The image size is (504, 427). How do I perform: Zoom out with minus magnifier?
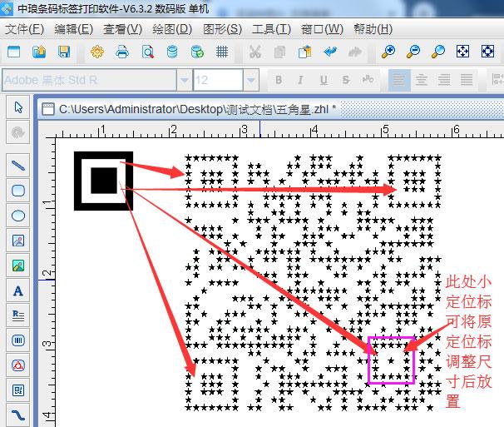point(413,52)
